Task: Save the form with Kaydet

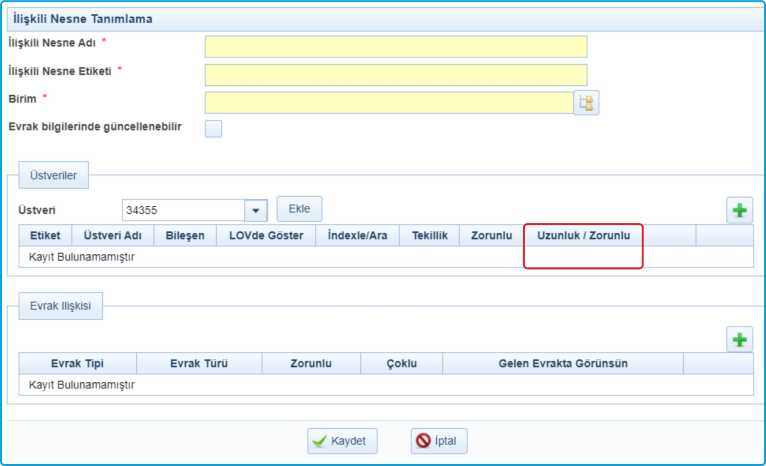Action: coord(342,441)
